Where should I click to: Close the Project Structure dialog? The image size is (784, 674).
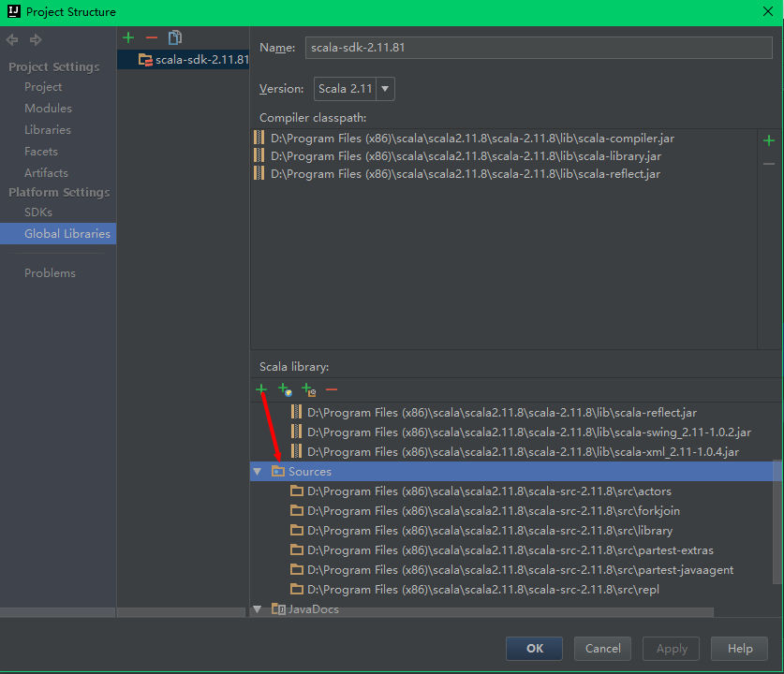pyautogui.click(x=768, y=11)
